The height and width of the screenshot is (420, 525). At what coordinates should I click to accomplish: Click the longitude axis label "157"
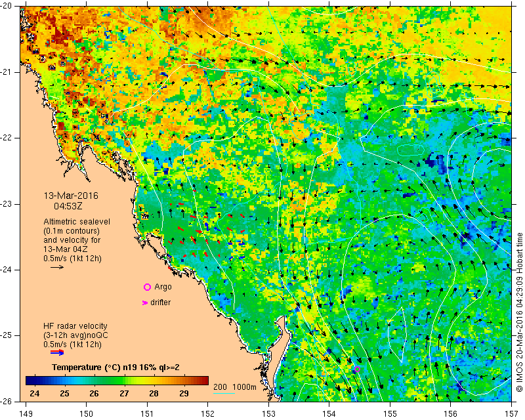coord(512,414)
